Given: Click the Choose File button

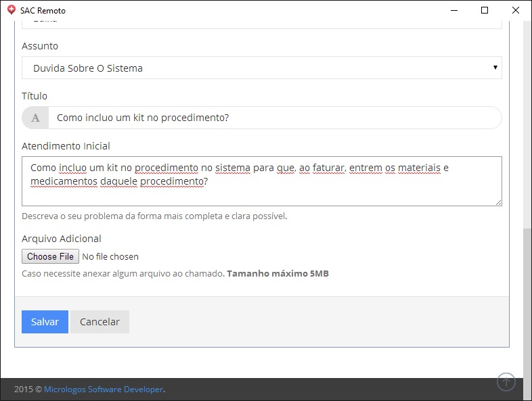Looking at the screenshot, I should [50, 256].
